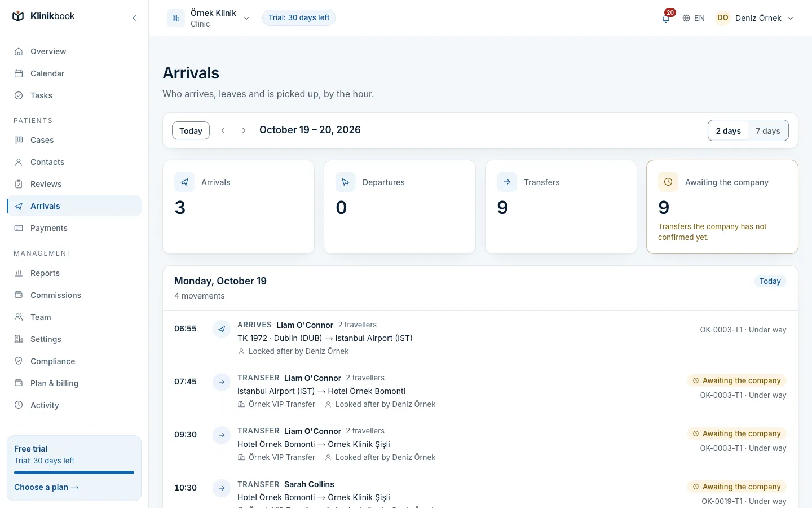Click the globe language icon

(x=686, y=18)
